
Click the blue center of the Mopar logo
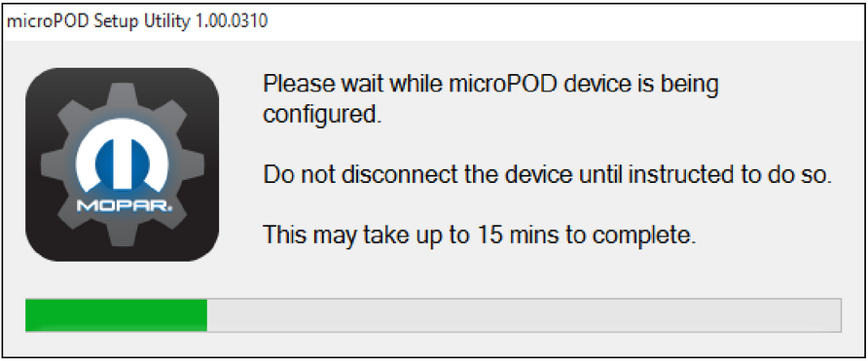coord(122,163)
